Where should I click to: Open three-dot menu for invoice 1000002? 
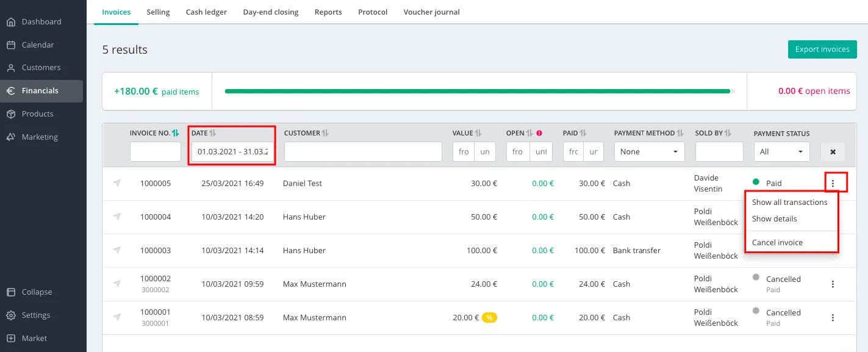click(833, 284)
